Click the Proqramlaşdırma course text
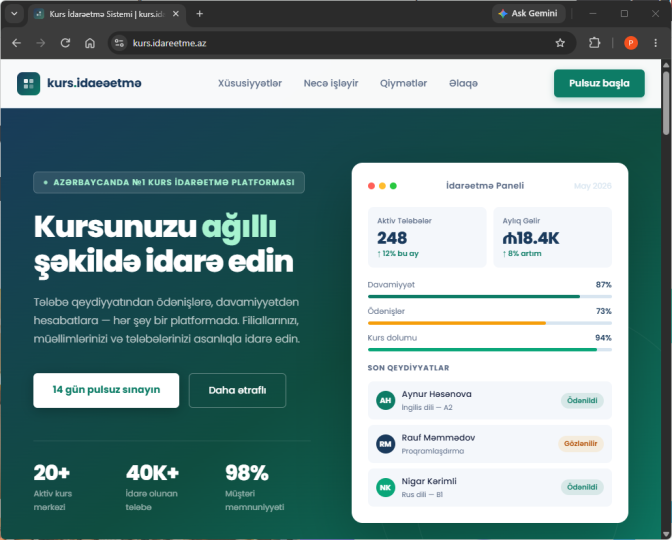This screenshot has width=672, height=540. pyautogui.click(x=432, y=451)
